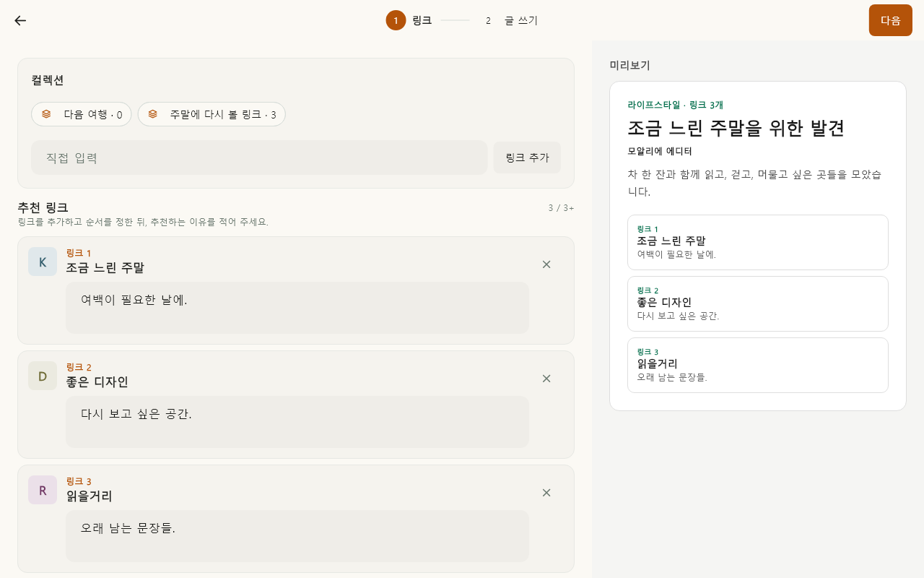Open preview item 링크 2 좋은 디자인
This screenshot has height=578, width=924.
click(x=758, y=303)
